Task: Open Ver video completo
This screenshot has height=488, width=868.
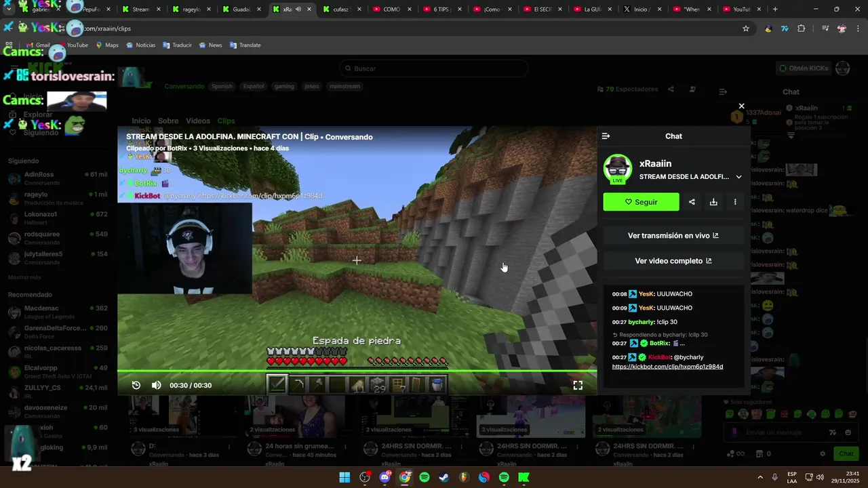Action: coord(673,261)
